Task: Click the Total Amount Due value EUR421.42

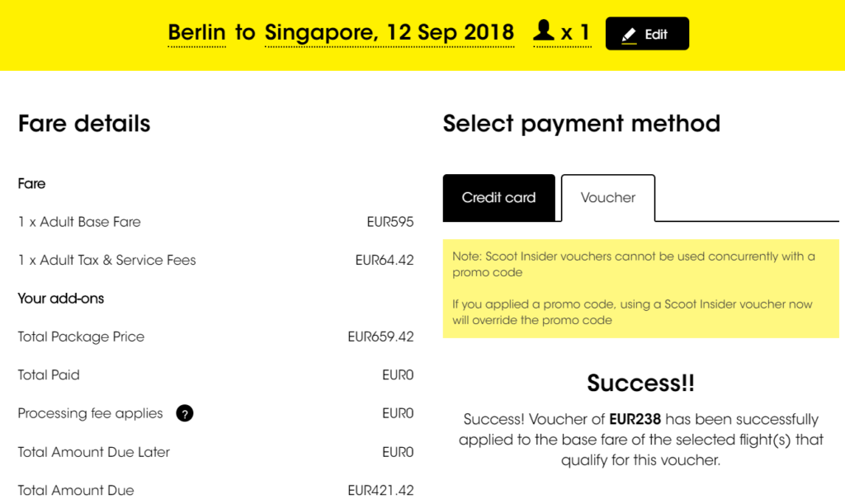Action: tap(380, 491)
